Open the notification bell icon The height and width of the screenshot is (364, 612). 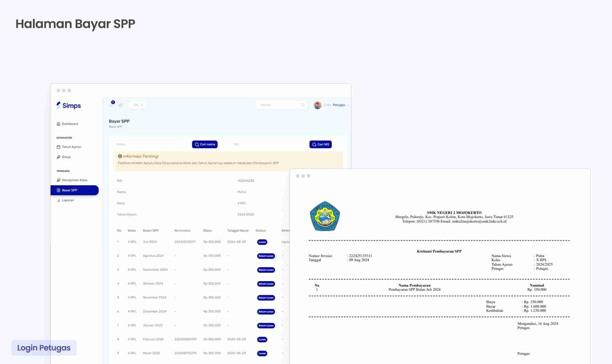click(x=111, y=105)
